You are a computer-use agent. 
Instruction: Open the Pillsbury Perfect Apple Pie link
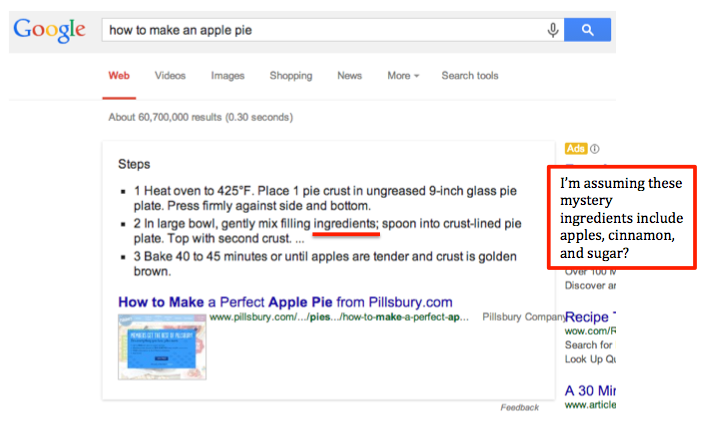point(285,302)
